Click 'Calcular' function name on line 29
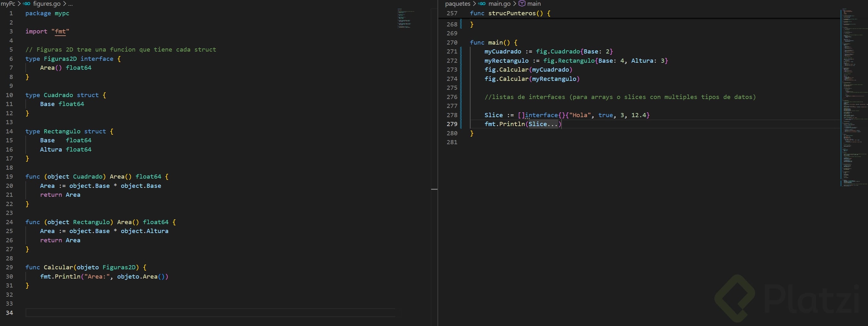The image size is (868, 326). coord(58,267)
